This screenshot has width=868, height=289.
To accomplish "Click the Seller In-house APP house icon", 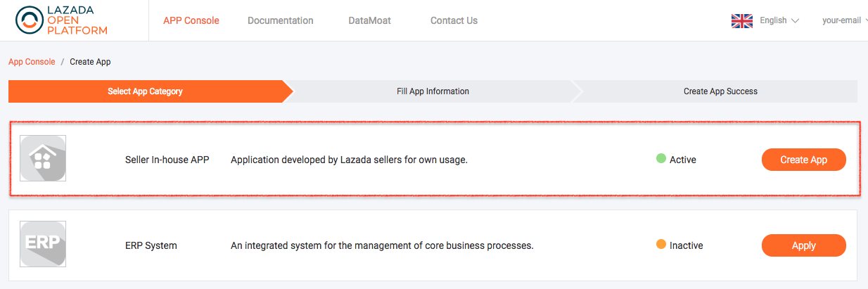I will (x=43, y=158).
